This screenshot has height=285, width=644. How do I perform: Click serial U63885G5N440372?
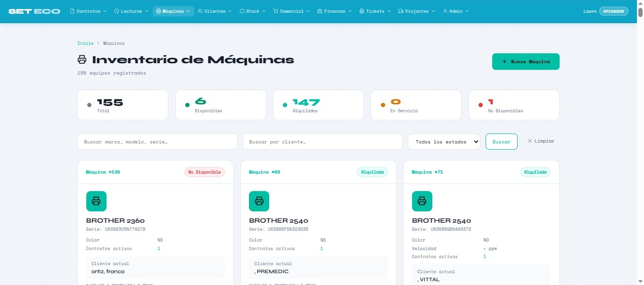[x=451, y=229]
